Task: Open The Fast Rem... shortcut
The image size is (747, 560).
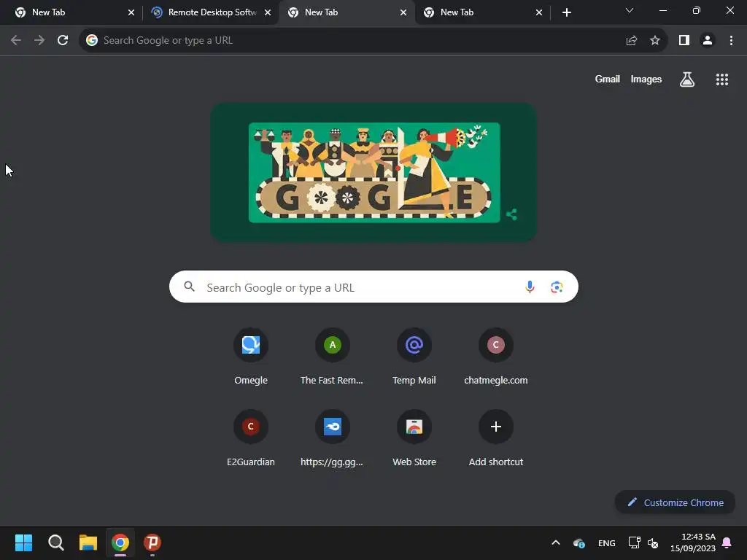Action: 332,356
